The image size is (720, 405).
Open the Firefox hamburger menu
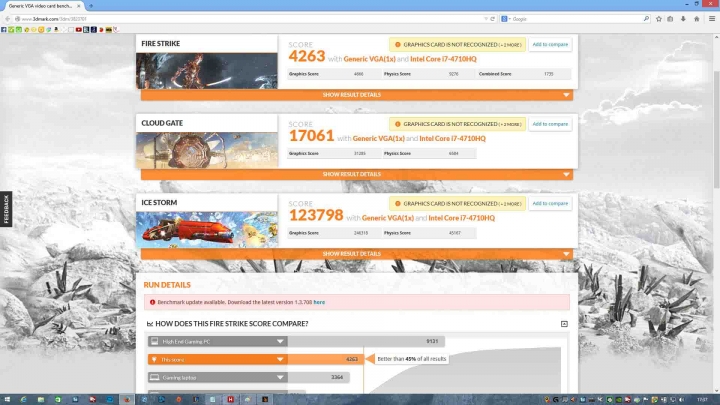click(x=712, y=19)
